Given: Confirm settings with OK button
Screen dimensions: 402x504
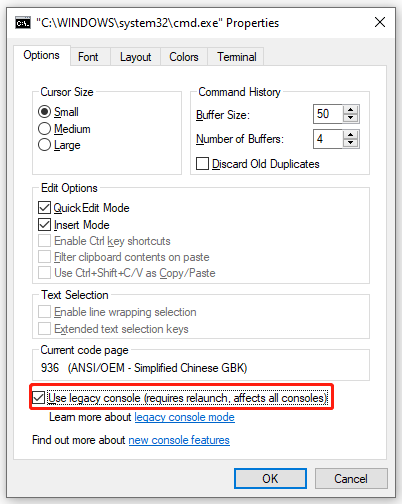Looking at the screenshot, I should 270,479.
